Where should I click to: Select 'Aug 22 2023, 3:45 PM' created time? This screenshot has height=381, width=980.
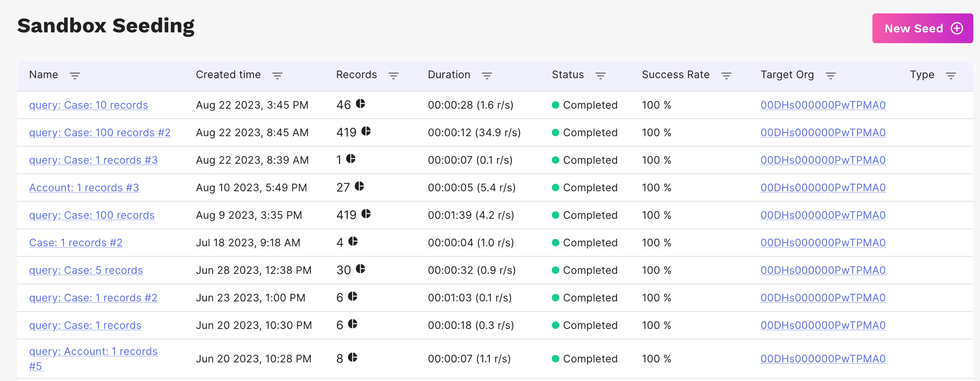(252, 105)
